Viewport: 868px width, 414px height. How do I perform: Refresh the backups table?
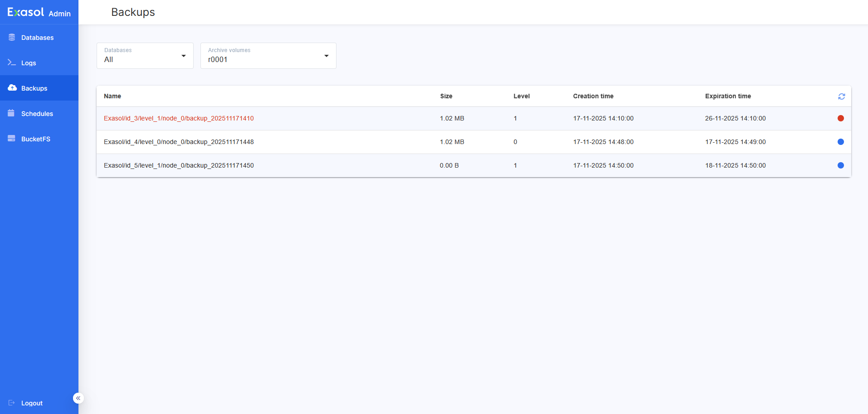(841, 96)
